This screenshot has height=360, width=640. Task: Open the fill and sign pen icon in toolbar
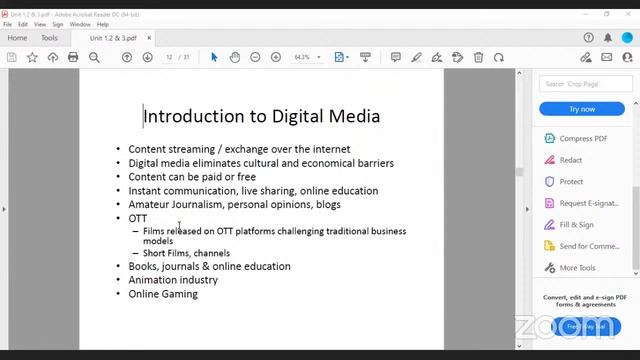pyautogui.click(x=586, y=57)
